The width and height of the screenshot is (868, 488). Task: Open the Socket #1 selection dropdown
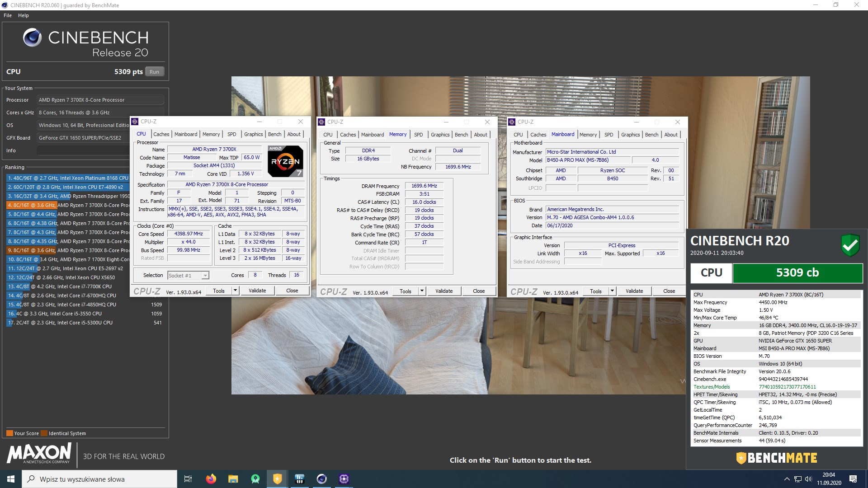coord(205,275)
